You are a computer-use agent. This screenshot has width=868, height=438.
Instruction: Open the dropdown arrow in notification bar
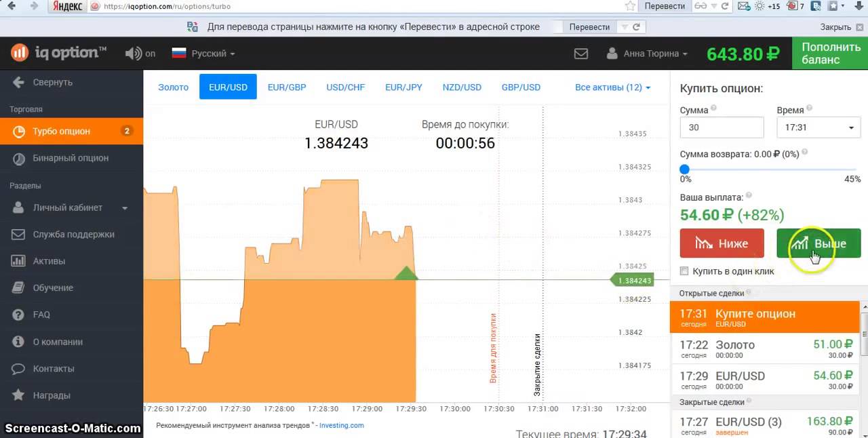[625, 27]
